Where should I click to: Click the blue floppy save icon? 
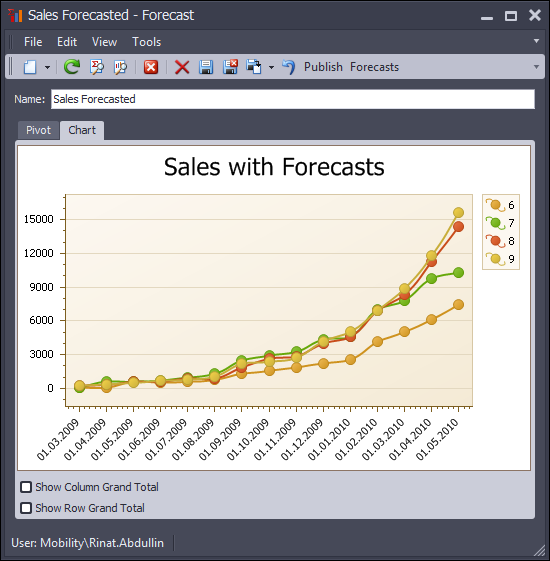click(206, 67)
